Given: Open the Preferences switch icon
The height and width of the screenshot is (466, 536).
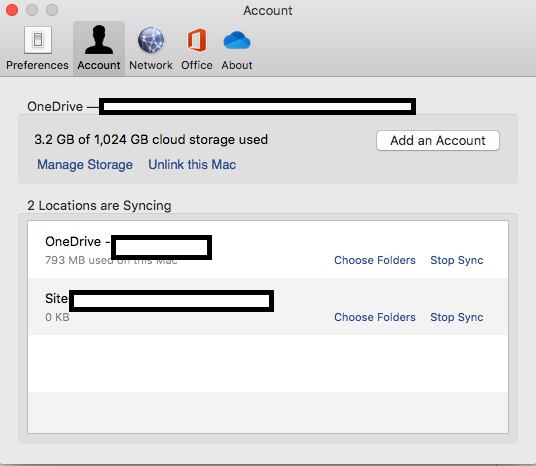Looking at the screenshot, I should (x=38, y=40).
